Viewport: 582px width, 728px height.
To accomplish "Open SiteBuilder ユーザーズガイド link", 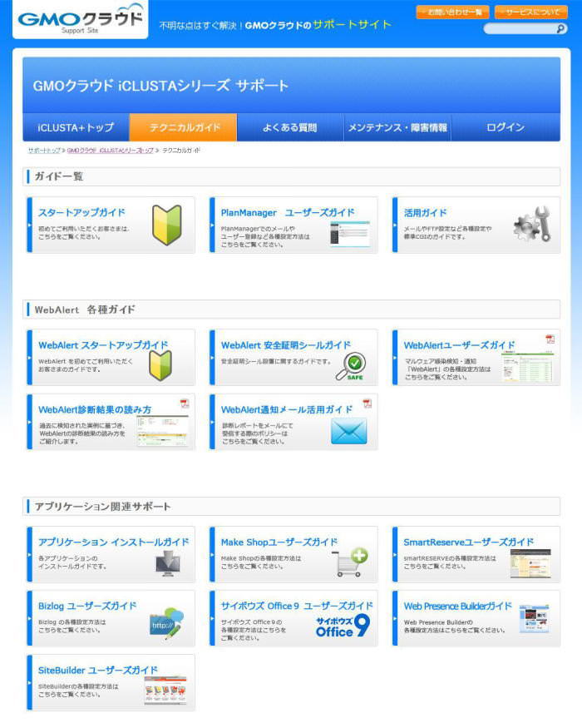I will click(98, 671).
